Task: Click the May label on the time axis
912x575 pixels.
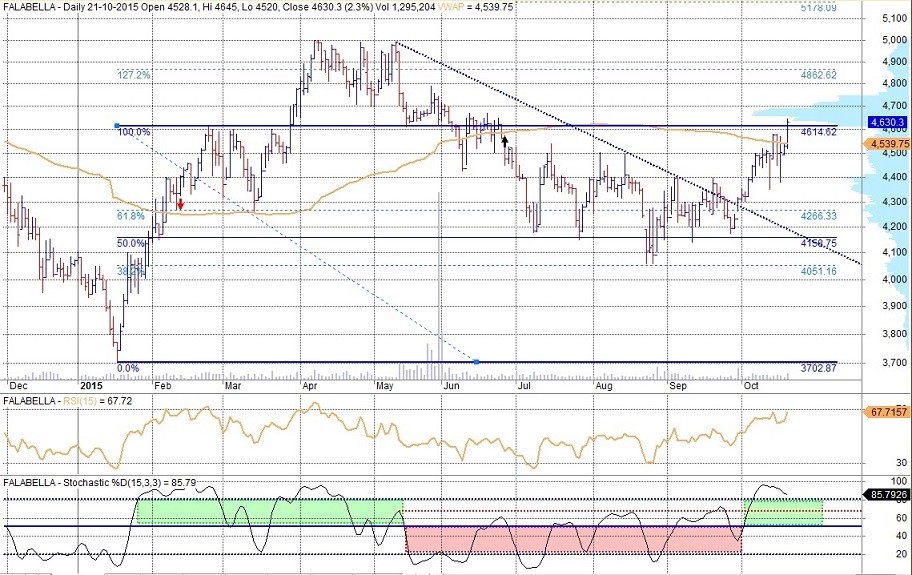Action: coord(385,385)
